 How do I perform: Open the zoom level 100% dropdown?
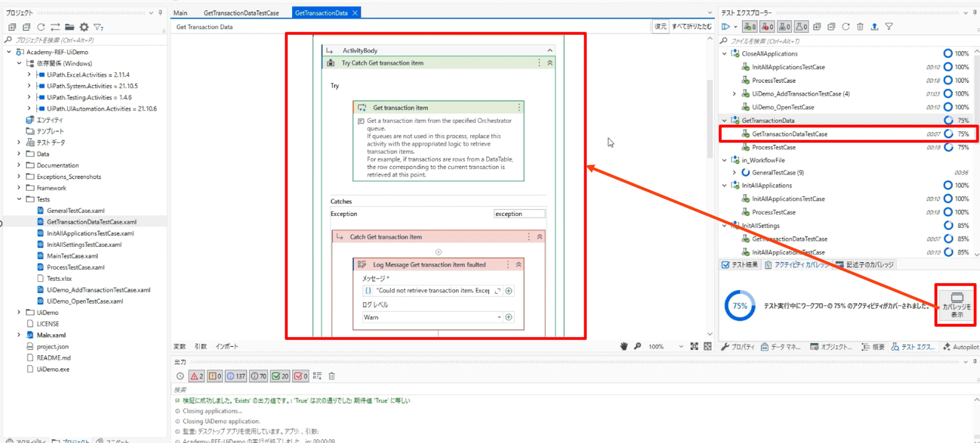(x=681, y=346)
